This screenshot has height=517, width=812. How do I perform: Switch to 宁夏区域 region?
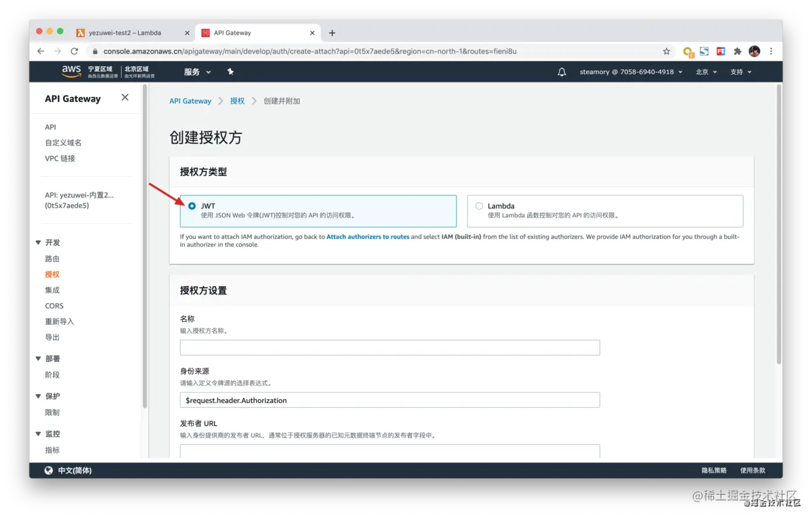pyautogui.click(x=103, y=71)
